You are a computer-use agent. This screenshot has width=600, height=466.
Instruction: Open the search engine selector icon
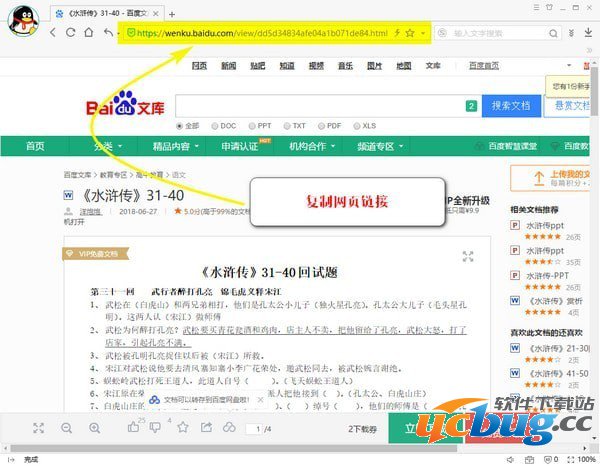[x=442, y=33]
